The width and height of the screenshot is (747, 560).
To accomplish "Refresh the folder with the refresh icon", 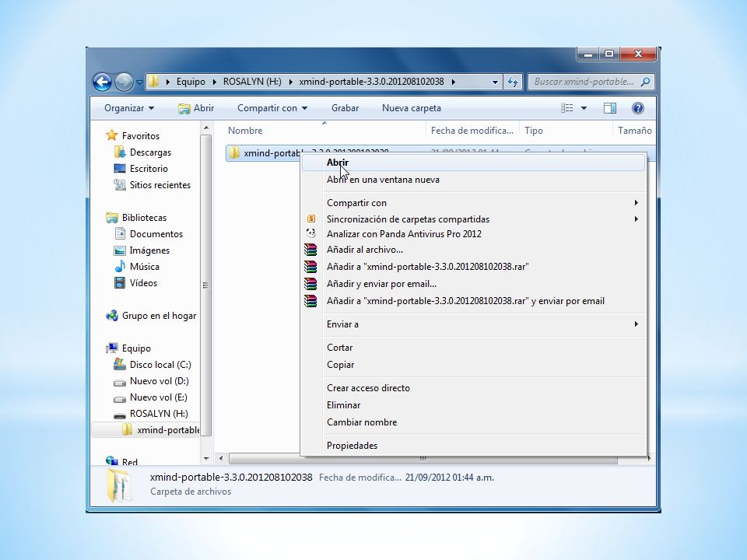I will coord(513,82).
